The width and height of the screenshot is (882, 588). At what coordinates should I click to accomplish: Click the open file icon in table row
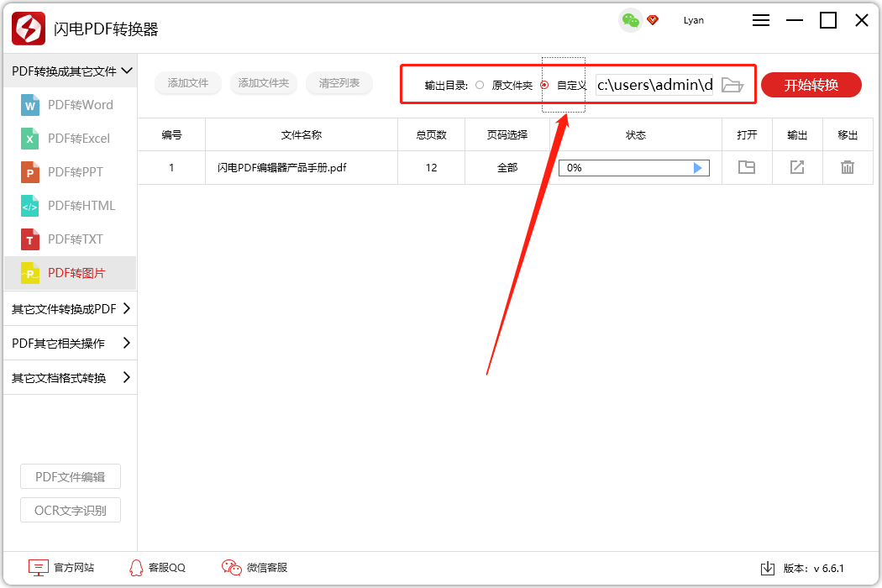pyautogui.click(x=747, y=167)
